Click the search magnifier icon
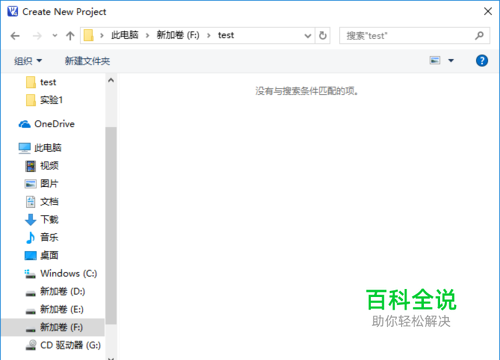This screenshot has width=500, height=360. [x=479, y=35]
